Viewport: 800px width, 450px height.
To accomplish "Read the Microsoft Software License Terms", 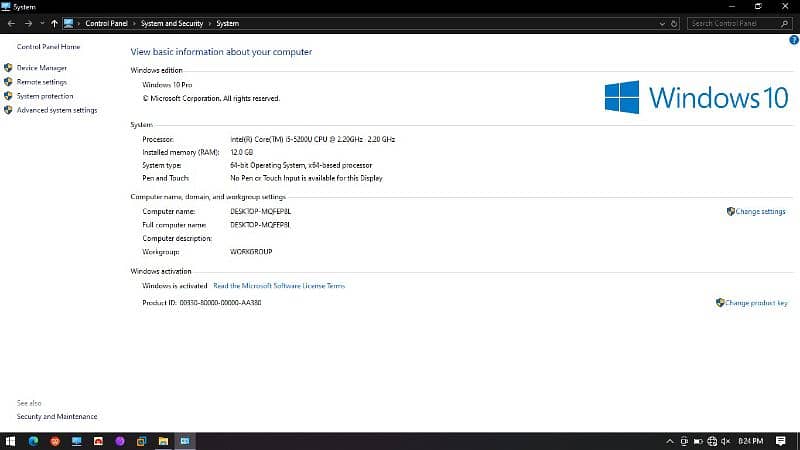I will [279, 286].
